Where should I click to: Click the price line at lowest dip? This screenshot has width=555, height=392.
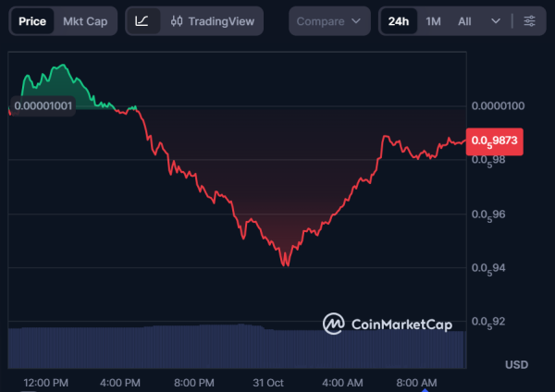coord(286,264)
